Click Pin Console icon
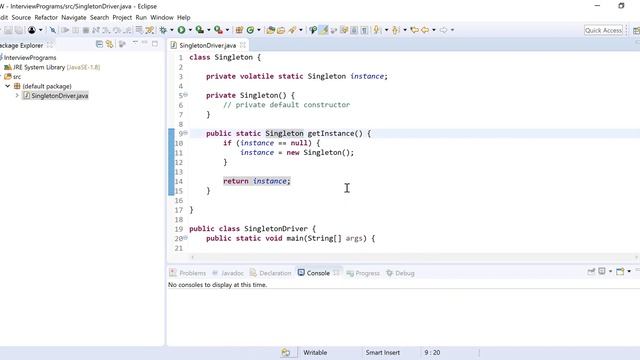Viewport: 640px width, 360px height. pos(591,271)
